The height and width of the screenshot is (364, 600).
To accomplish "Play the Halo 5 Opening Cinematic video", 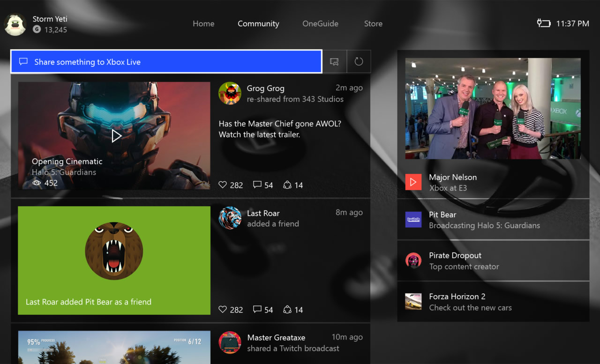I will click(x=116, y=136).
